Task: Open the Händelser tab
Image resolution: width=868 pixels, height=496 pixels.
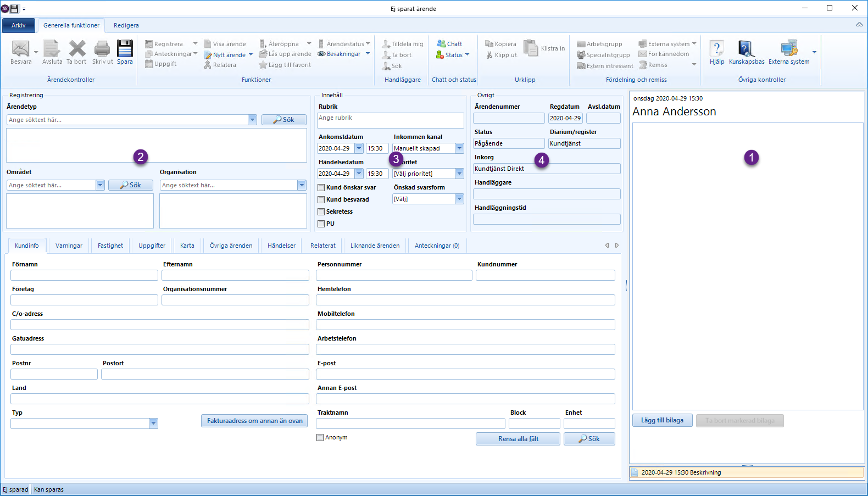Action: 281,246
